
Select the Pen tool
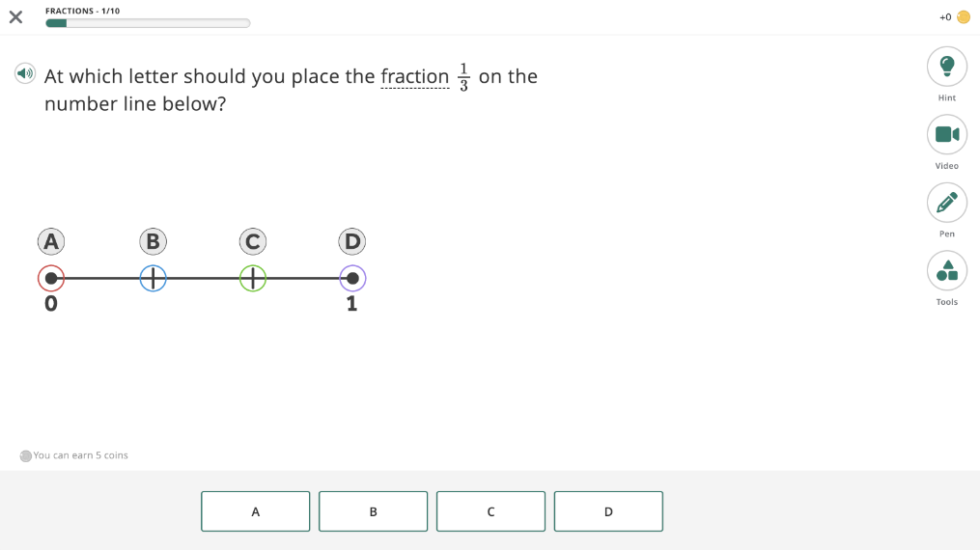(x=946, y=203)
